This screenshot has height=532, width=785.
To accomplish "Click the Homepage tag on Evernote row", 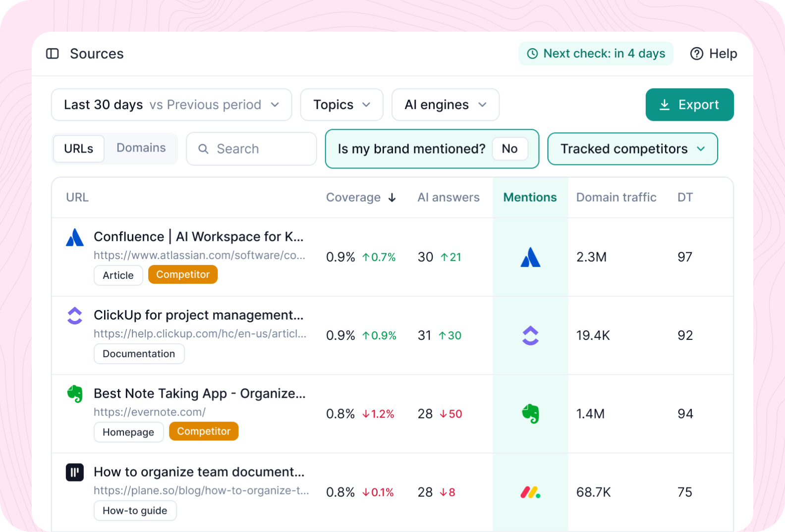I will [129, 432].
